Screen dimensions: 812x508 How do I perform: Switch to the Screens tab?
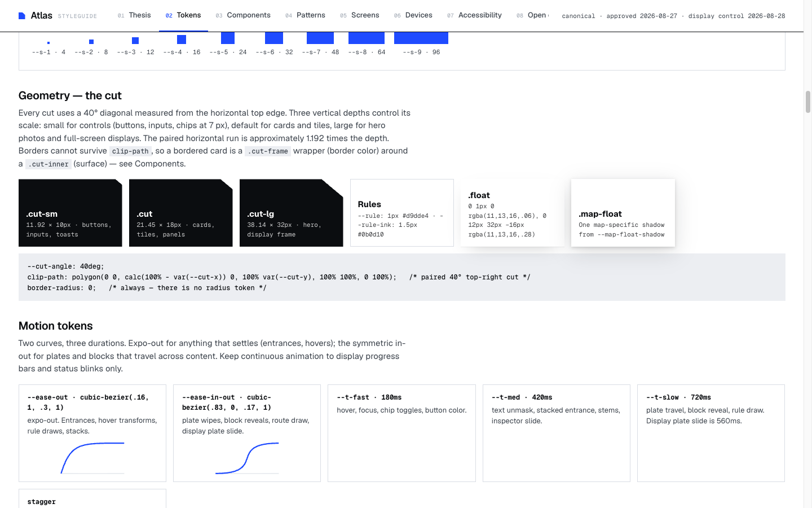pos(360,15)
